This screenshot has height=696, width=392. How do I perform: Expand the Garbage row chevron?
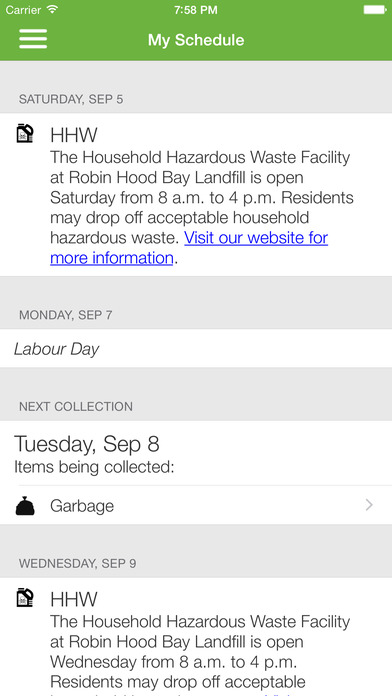pos(369,505)
